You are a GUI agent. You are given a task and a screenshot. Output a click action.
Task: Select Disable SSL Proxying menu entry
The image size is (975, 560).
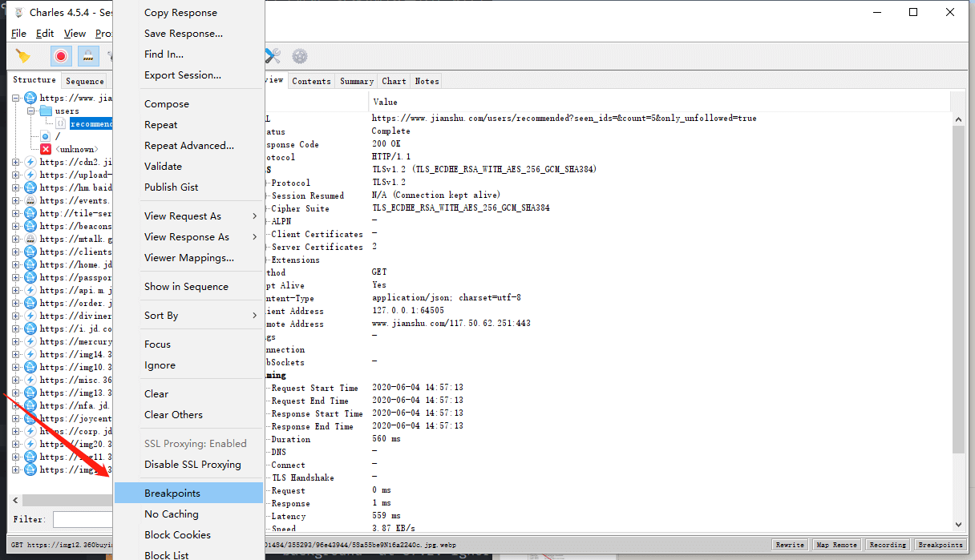(188, 465)
